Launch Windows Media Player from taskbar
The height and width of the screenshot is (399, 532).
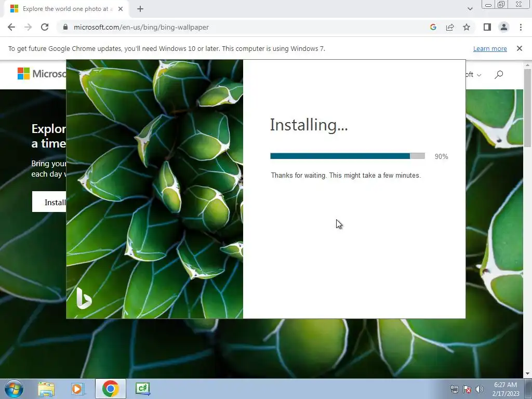[77, 389]
